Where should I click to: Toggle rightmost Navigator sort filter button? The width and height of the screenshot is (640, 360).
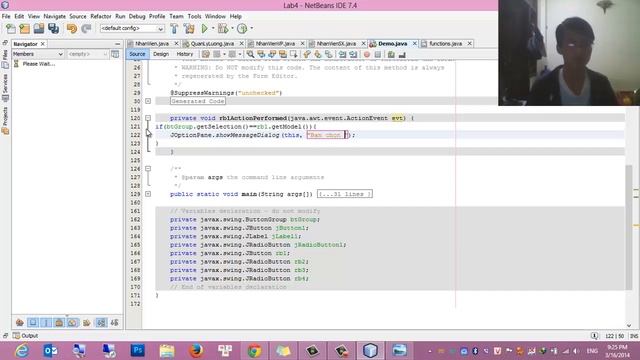click(114, 322)
